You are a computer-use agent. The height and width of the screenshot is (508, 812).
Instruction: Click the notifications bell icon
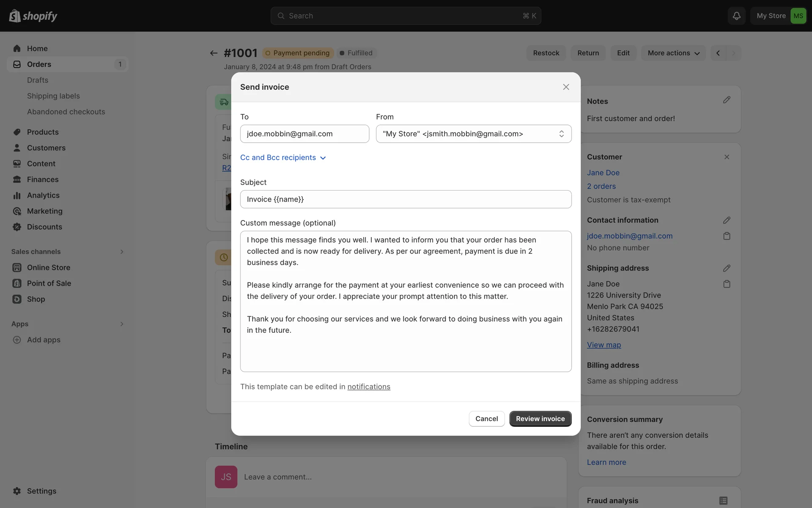pos(736,16)
